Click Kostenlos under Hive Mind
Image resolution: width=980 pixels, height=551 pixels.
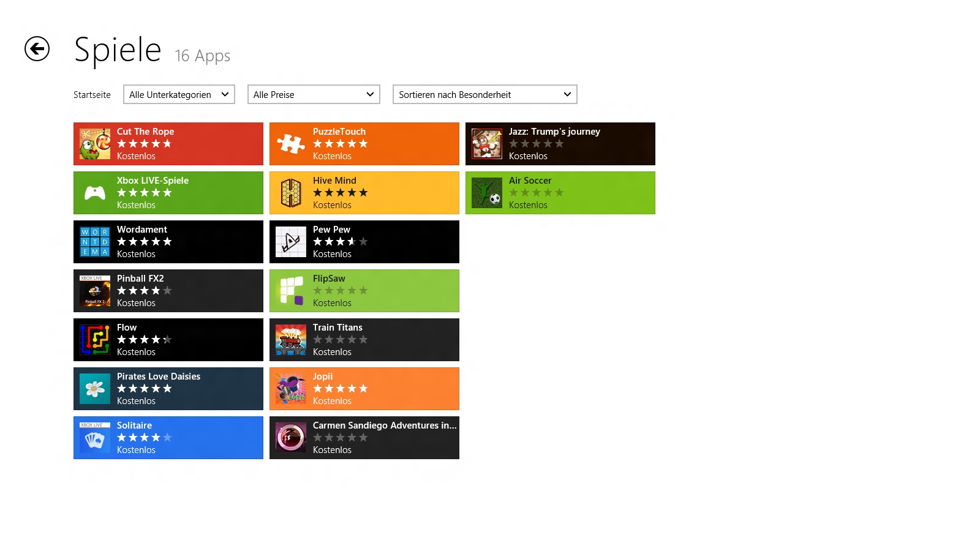pos(332,205)
